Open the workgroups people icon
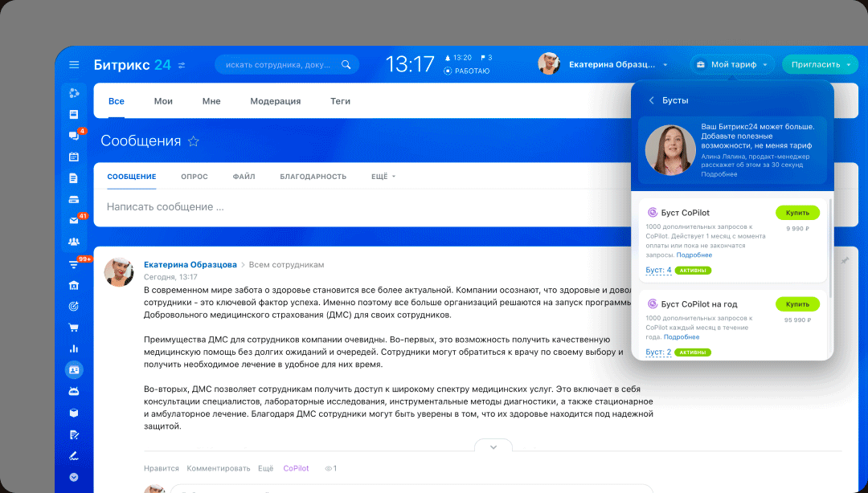This screenshot has width=868, height=493. pyautogui.click(x=74, y=242)
